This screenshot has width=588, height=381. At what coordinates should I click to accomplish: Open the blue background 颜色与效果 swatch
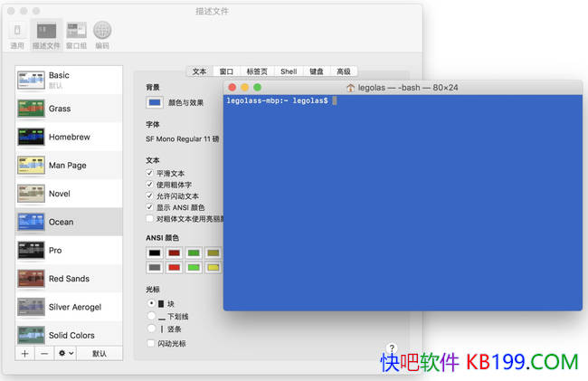tap(155, 102)
